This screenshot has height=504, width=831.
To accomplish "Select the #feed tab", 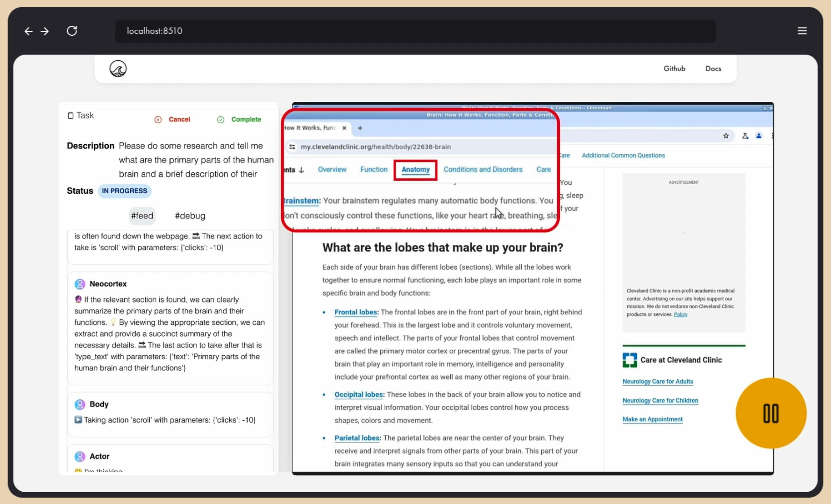I will tap(142, 216).
